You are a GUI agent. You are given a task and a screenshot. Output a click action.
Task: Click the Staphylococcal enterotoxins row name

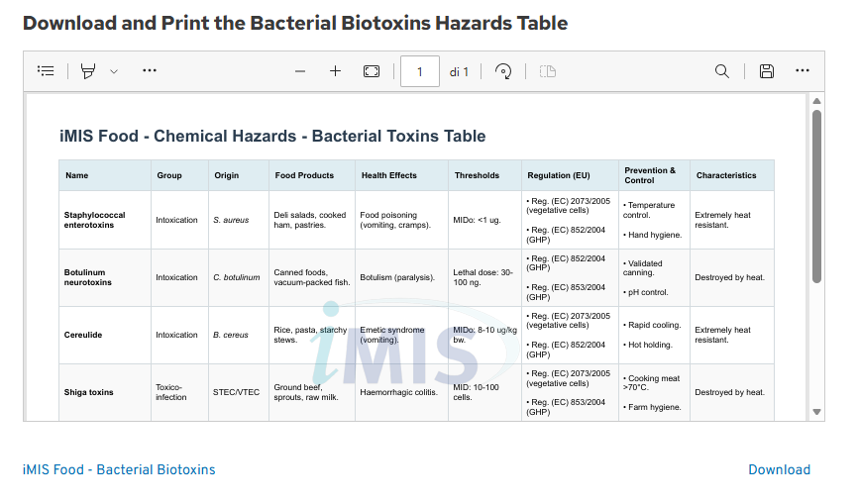click(x=95, y=220)
